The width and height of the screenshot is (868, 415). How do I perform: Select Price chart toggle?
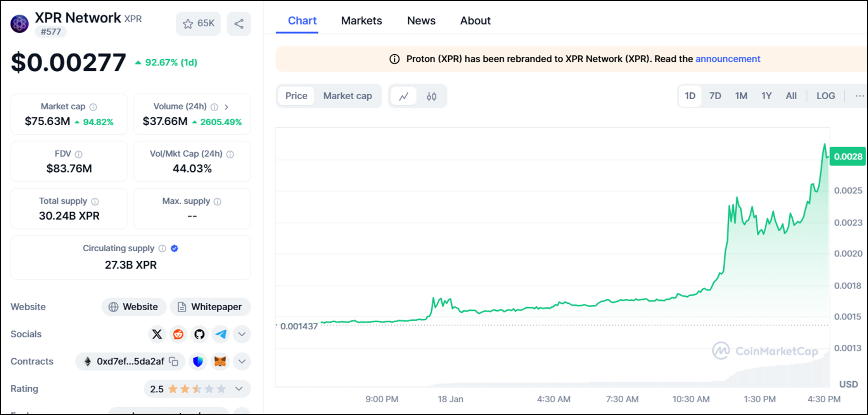tap(296, 96)
